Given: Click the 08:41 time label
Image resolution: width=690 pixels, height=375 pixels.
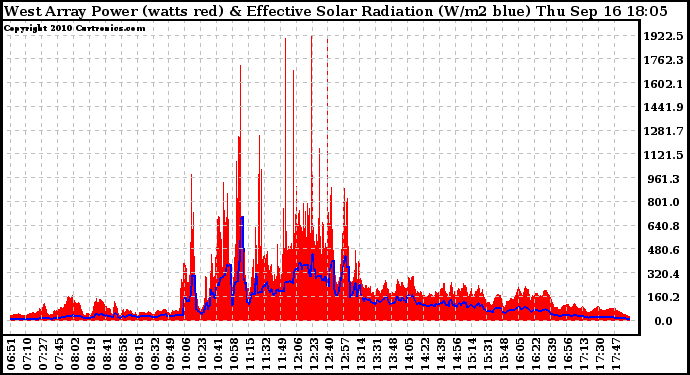Looking at the screenshot, I should (107, 354).
